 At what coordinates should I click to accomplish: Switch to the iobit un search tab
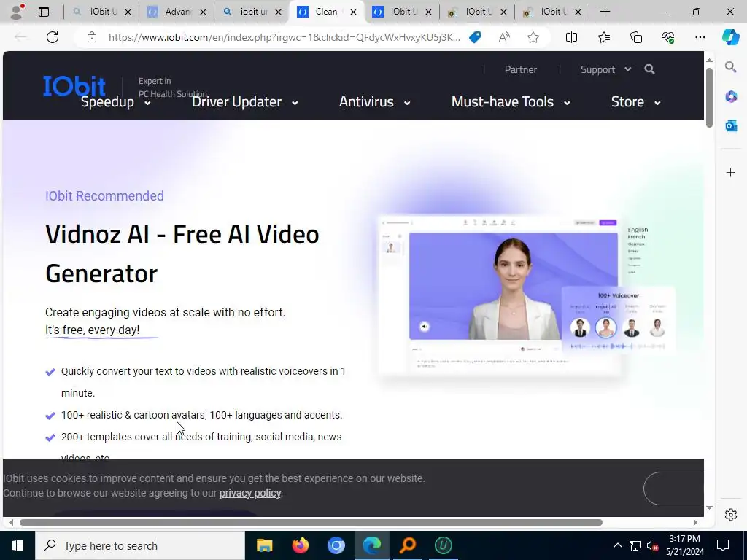252,12
